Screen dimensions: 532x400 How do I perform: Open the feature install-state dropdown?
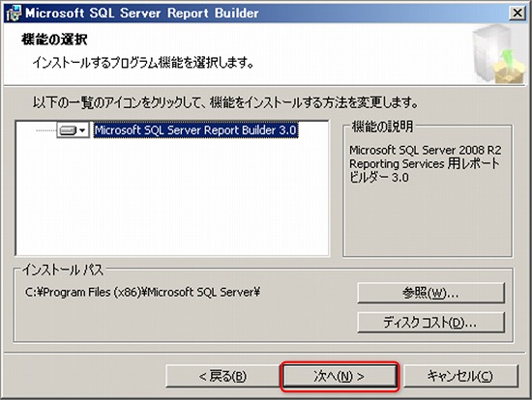(x=73, y=130)
